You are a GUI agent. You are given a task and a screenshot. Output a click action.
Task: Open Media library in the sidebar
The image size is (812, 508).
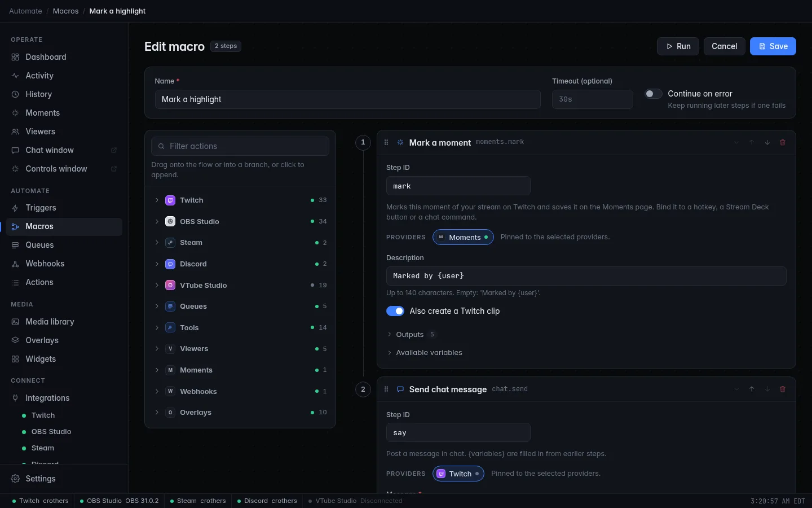click(64, 322)
